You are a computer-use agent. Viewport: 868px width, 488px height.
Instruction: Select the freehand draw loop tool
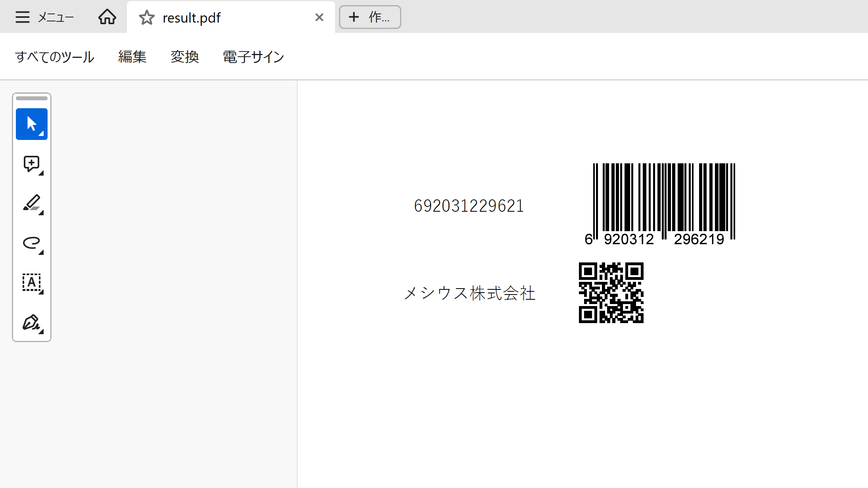pyautogui.click(x=32, y=243)
